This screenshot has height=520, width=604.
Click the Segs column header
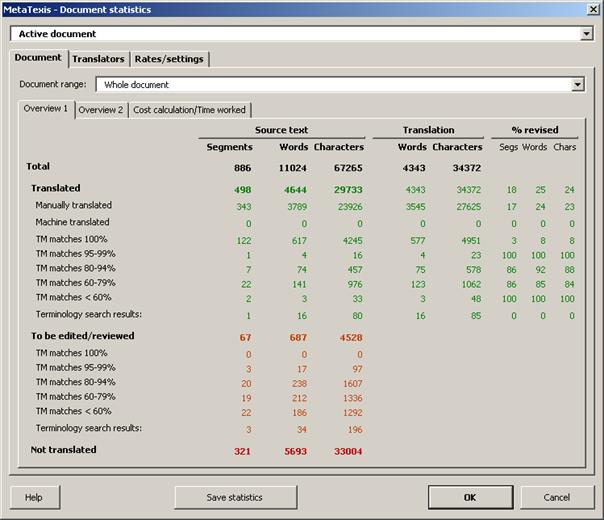point(508,147)
